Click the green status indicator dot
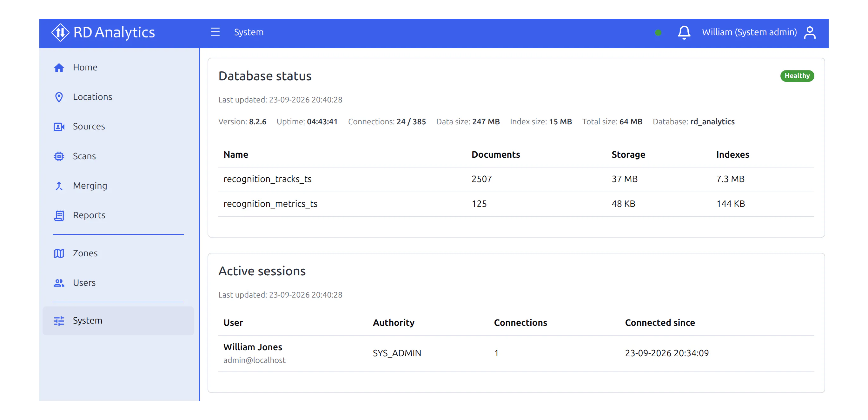Image resolution: width=868 pixels, height=420 pixels. point(658,33)
